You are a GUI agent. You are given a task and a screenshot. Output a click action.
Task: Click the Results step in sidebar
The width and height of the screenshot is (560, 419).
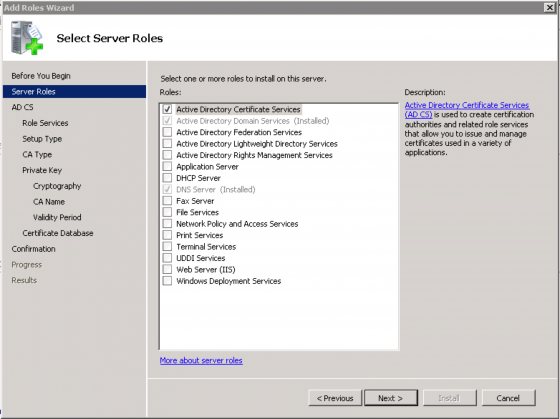(24, 280)
